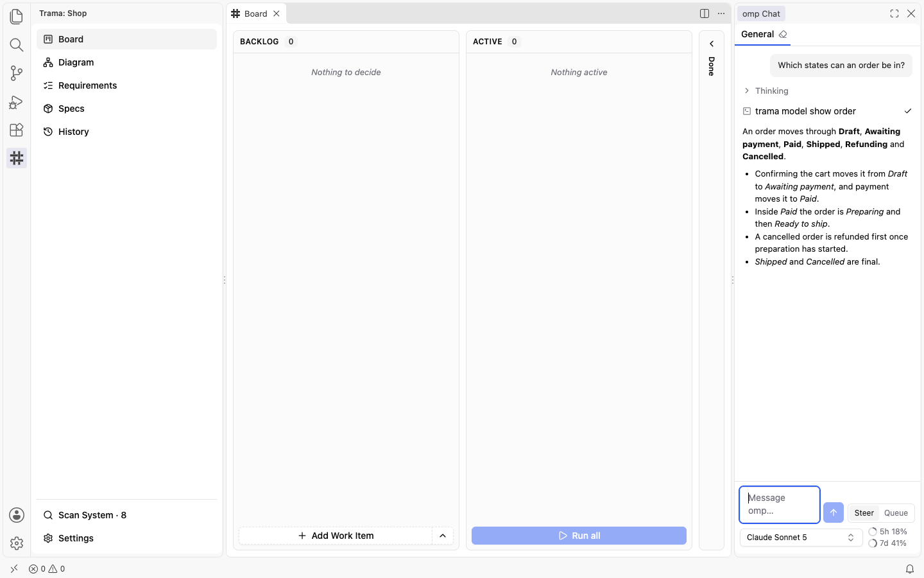
Task: Open the Search icon in activity bar
Action: pos(17,44)
